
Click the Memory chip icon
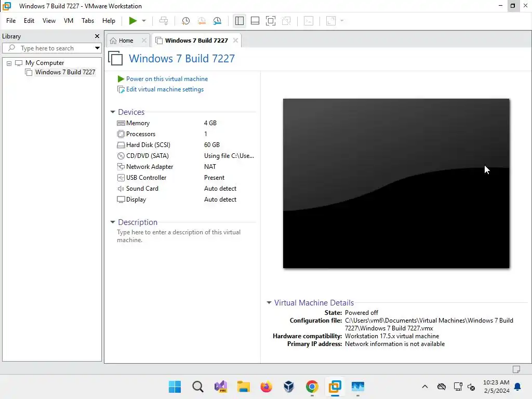pos(121,123)
